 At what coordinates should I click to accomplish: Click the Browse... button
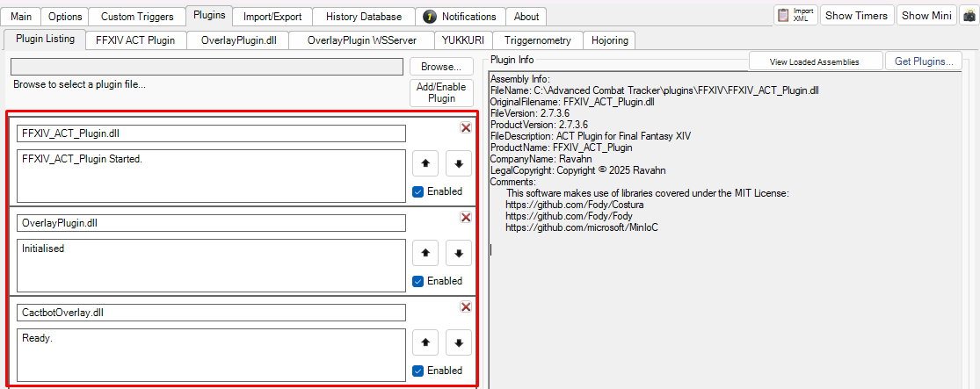tap(441, 67)
